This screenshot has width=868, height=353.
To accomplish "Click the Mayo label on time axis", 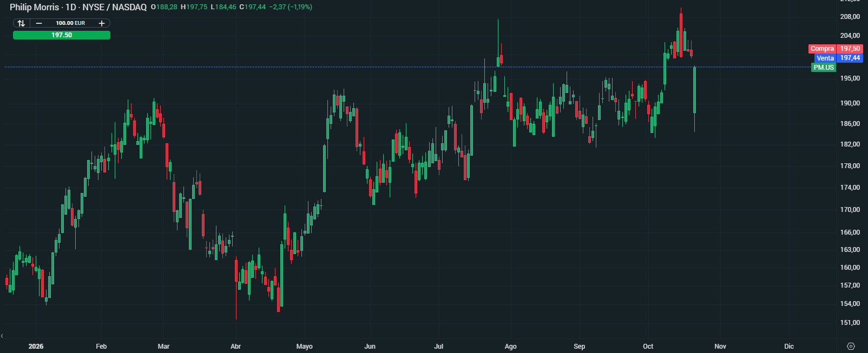I will pyautogui.click(x=305, y=347).
